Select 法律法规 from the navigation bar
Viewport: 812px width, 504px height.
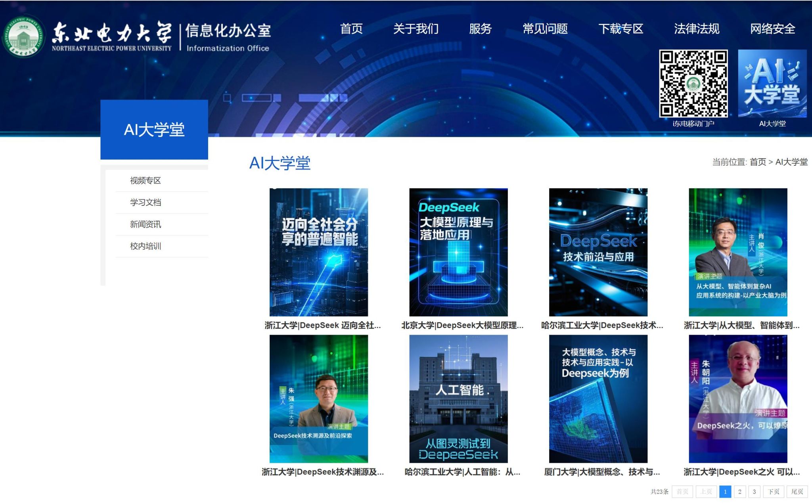click(697, 29)
